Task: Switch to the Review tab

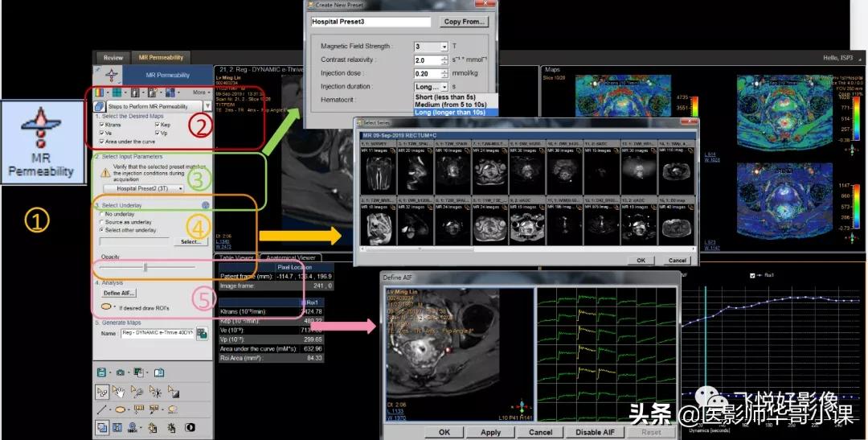Action: 113,58
